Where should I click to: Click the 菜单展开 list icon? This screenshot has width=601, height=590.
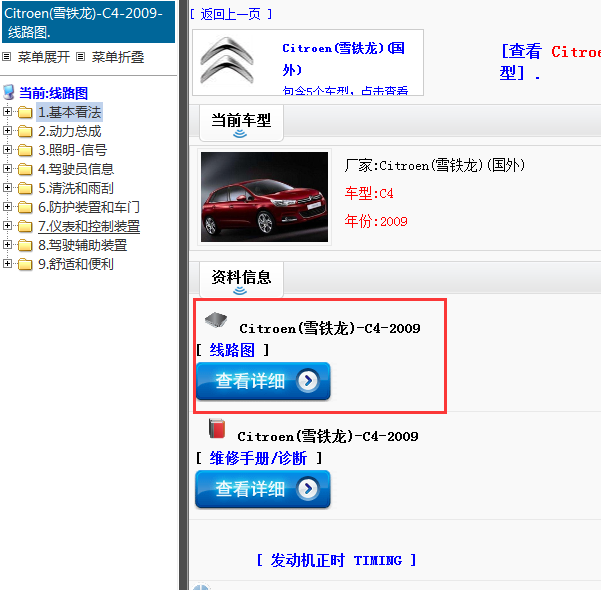7,57
